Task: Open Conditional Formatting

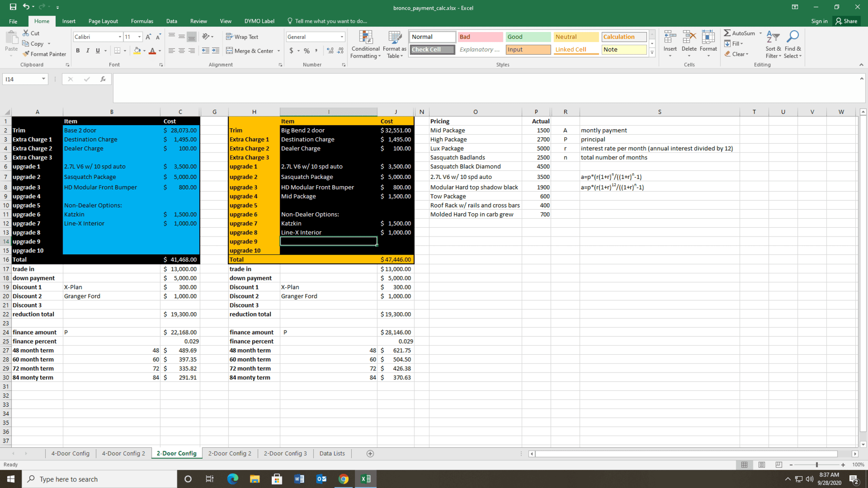Action: [365, 44]
